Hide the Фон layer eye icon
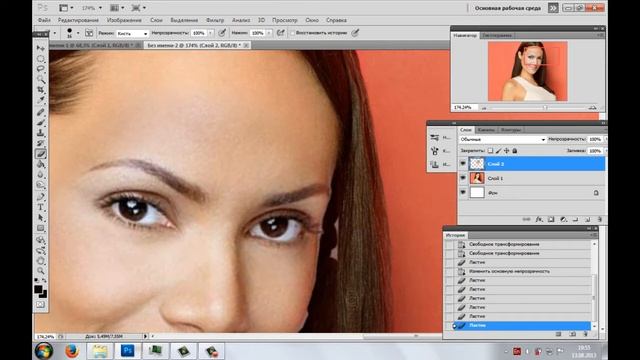 463,192
